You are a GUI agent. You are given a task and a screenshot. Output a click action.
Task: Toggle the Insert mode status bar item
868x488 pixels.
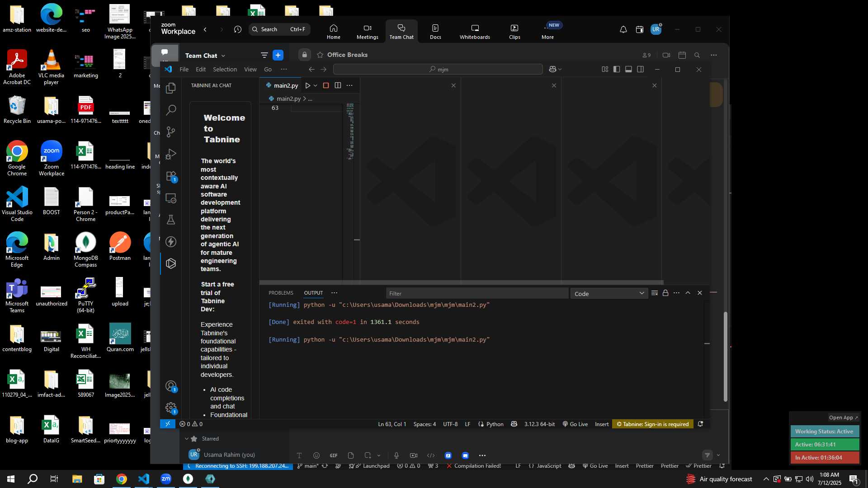coord(602,424)
